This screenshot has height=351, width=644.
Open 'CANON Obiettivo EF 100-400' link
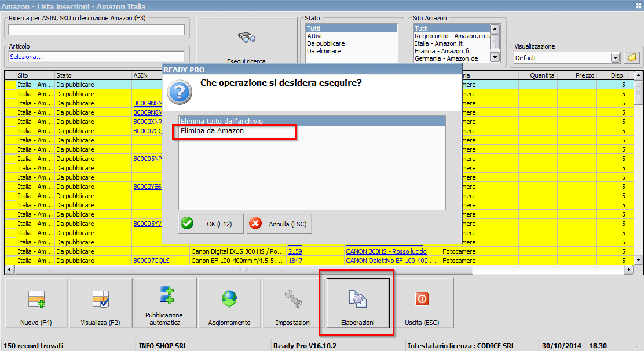click(391, 261)
